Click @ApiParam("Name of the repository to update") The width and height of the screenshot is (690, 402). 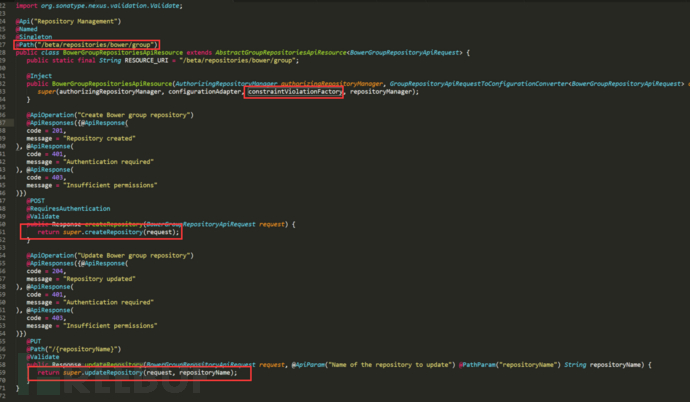[x=373, y=365]
